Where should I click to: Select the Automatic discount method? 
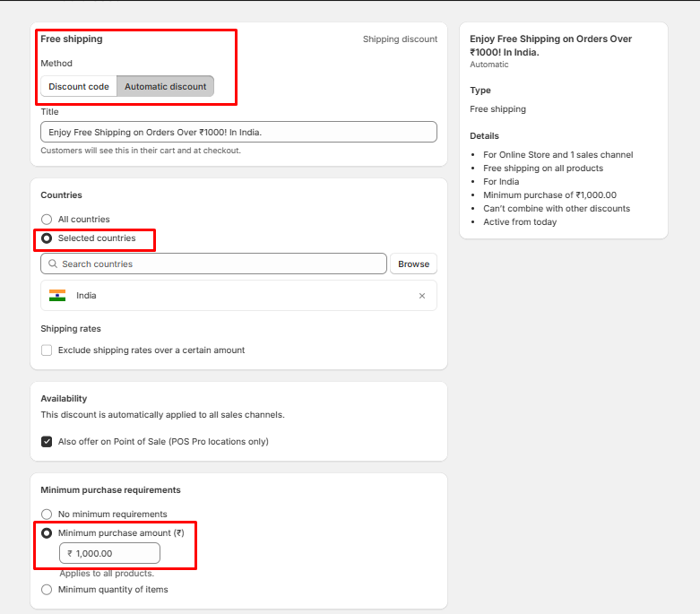click(x=165, y=86)
